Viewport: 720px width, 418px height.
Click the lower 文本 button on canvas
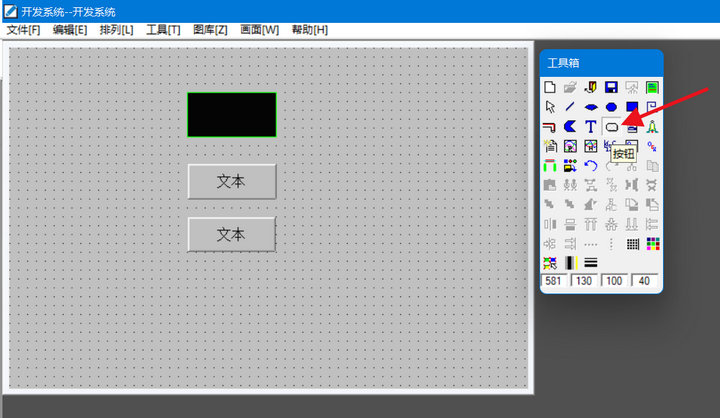231,234
